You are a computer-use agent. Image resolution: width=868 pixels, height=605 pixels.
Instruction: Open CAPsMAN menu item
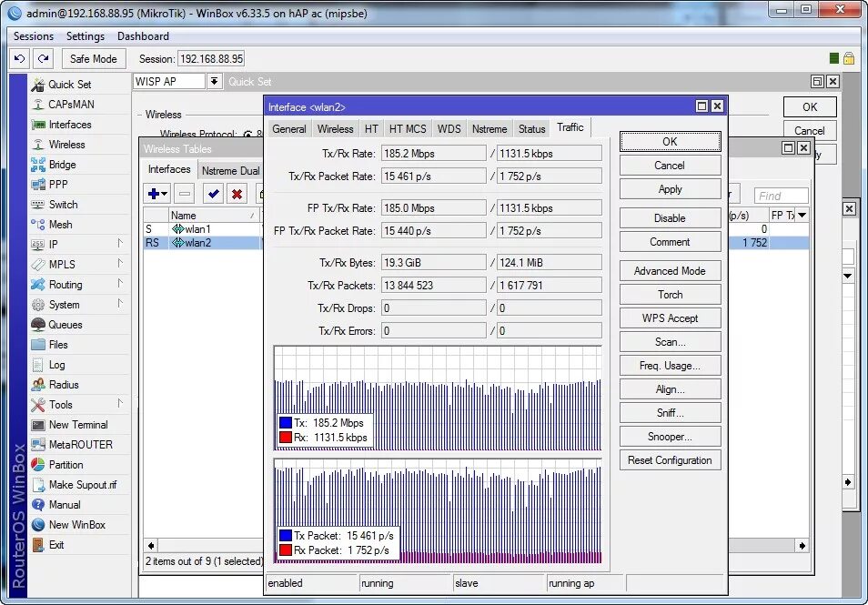pyautogui.click(x=71, y=105)
